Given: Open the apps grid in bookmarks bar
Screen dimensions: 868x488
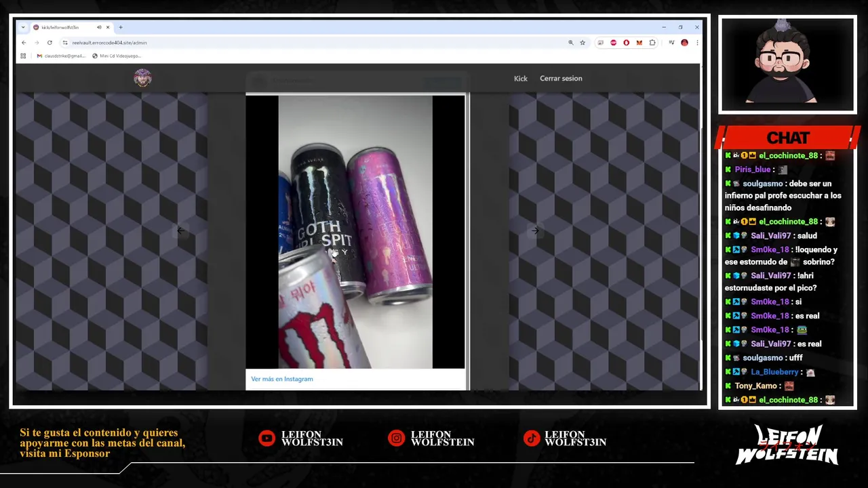Looking at the screenshot, I should (23, 56).
